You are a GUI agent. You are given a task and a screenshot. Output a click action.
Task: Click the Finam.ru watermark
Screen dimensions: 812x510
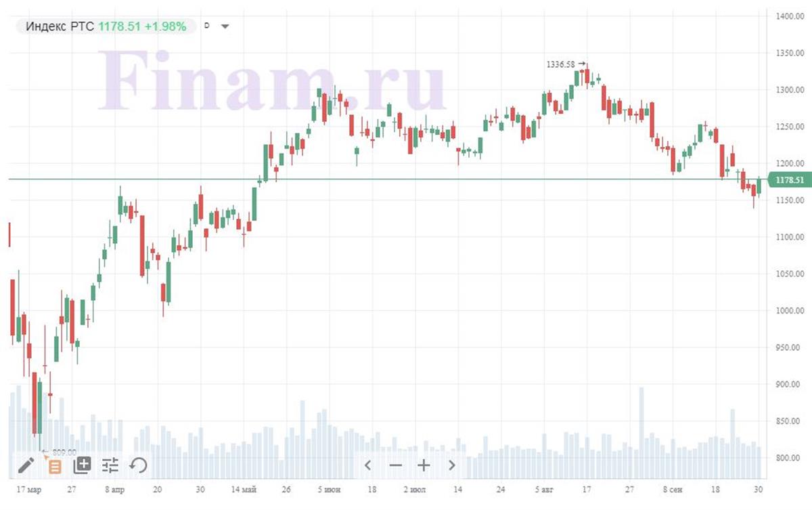point(273,81)
